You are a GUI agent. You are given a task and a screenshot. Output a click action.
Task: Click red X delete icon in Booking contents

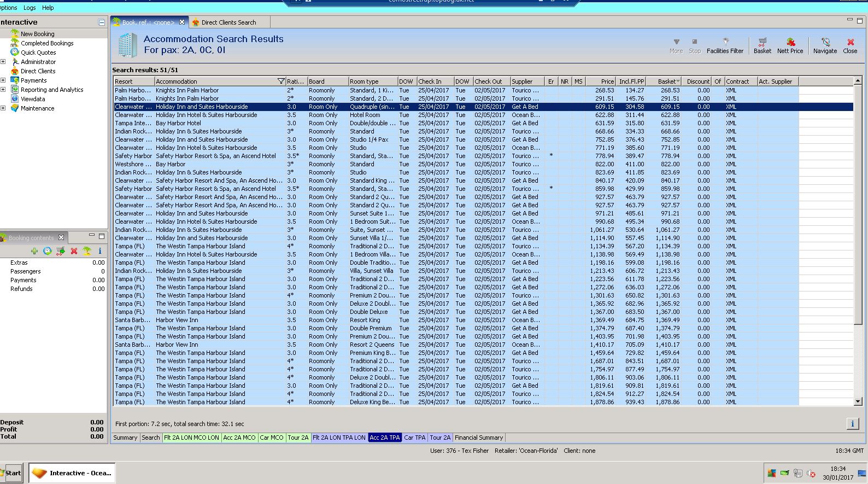[74, 251]
